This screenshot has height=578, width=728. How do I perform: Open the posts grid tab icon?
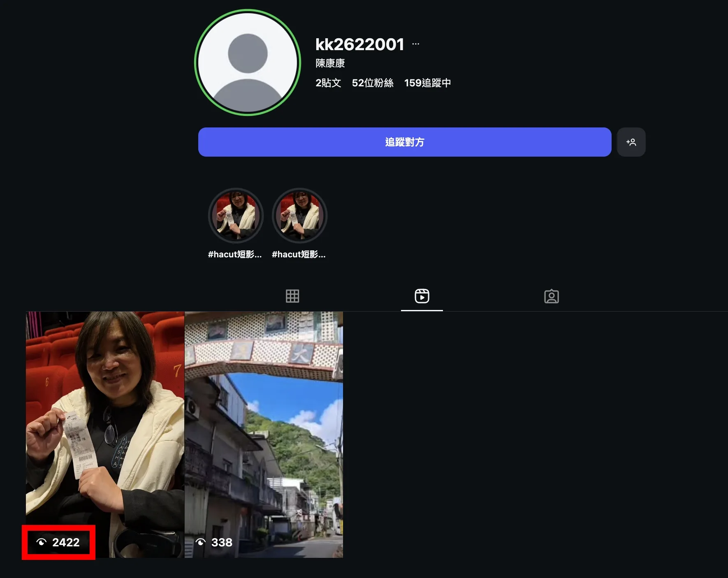click(x=292, y=296)
